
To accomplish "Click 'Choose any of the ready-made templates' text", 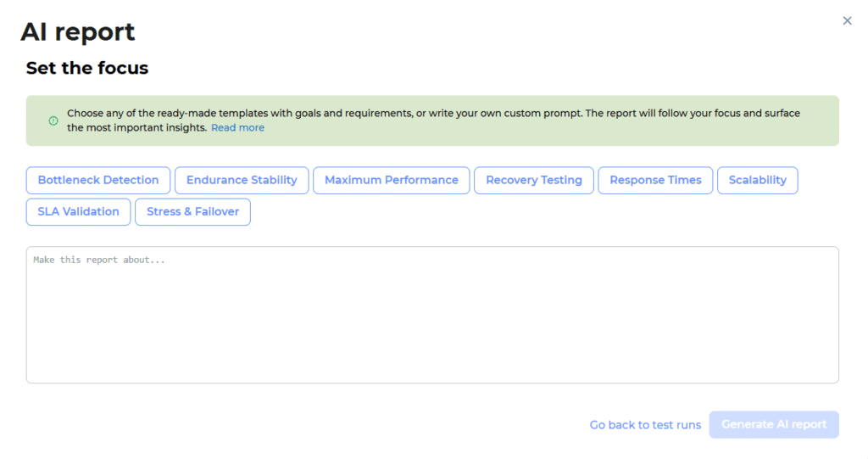I will click(x=170, y=113).
